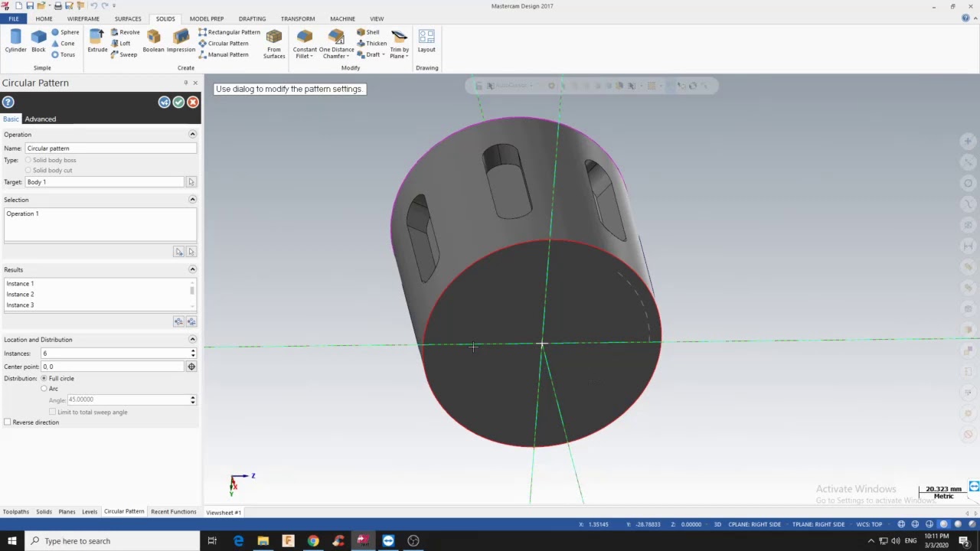This screenshot has width=980, height=551.
Task: Collapse Location and Distribution section
Action: pyautogui.click(x=192, y=340)
